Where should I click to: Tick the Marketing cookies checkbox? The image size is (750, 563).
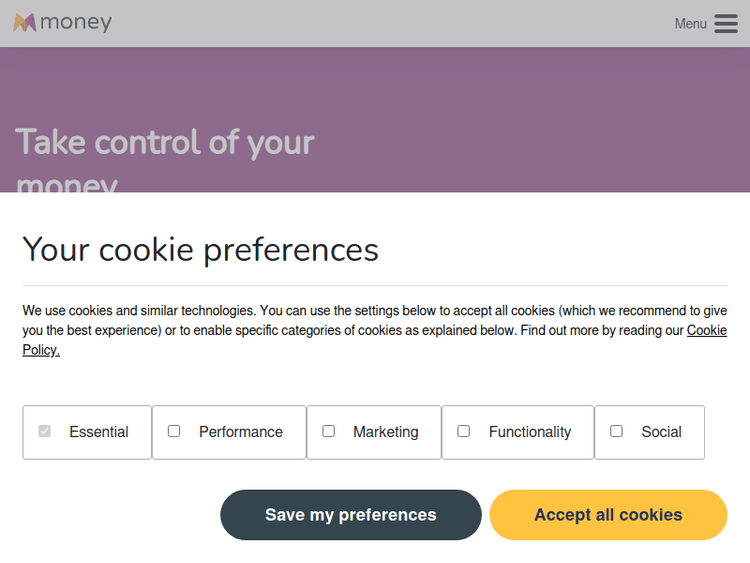328,431
